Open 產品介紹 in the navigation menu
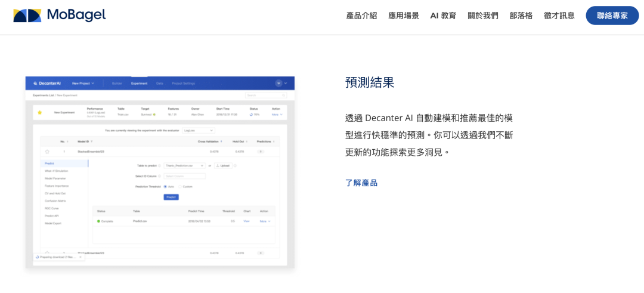Image resolution: width=644 pixels, height=293 pixels. (361, 16)
